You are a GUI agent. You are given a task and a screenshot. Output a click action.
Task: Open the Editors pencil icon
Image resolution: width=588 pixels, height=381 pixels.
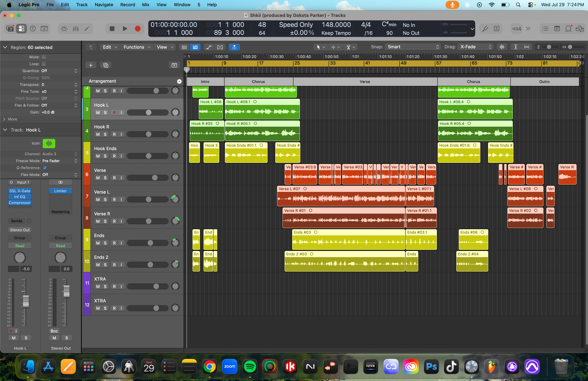point(87,29)
